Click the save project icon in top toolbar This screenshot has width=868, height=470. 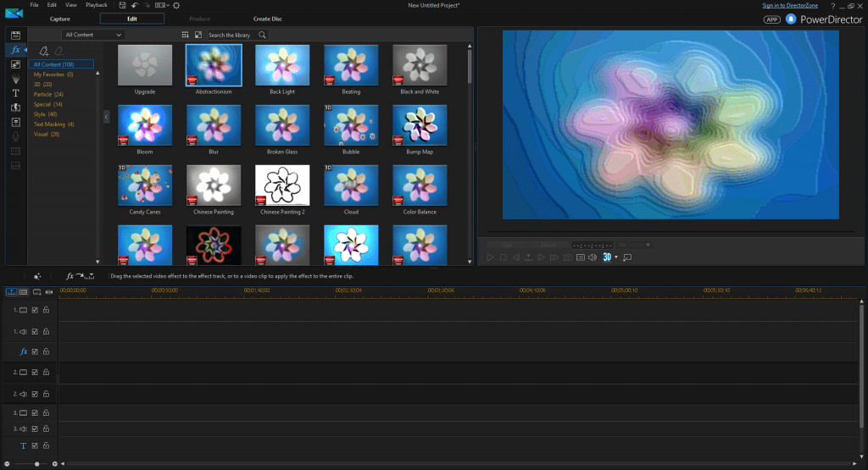tap(123, 5)
